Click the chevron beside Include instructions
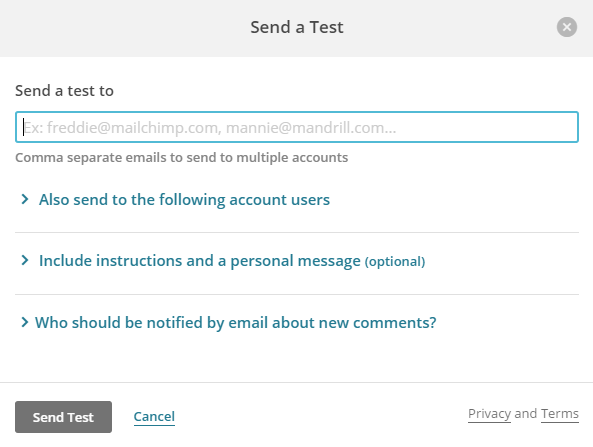The height and width of the screenshot is (447, 593). (x=25, y=260)
